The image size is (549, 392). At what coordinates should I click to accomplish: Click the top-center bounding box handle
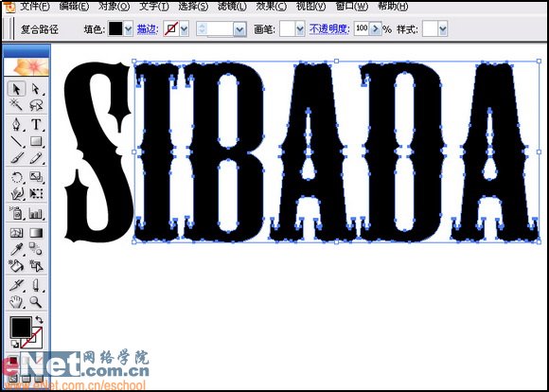point(336,62)
